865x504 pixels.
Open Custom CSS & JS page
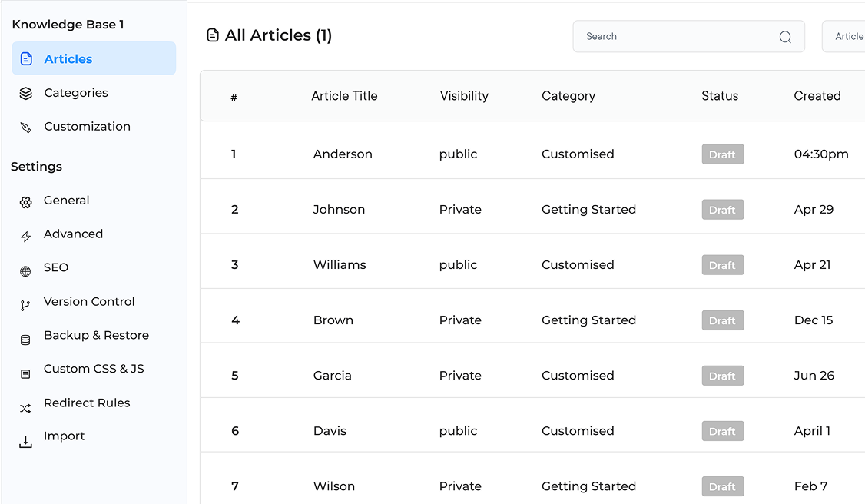(94, 370)
